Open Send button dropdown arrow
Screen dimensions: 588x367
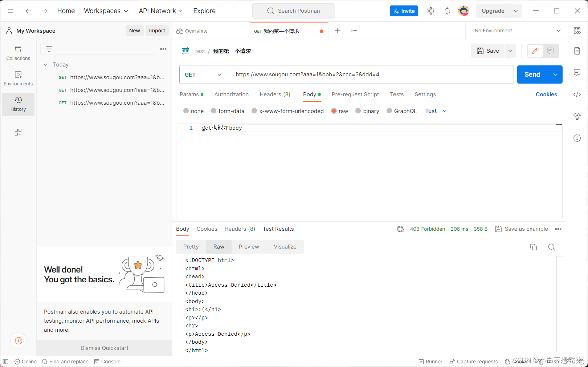click(x=555, y=74)
